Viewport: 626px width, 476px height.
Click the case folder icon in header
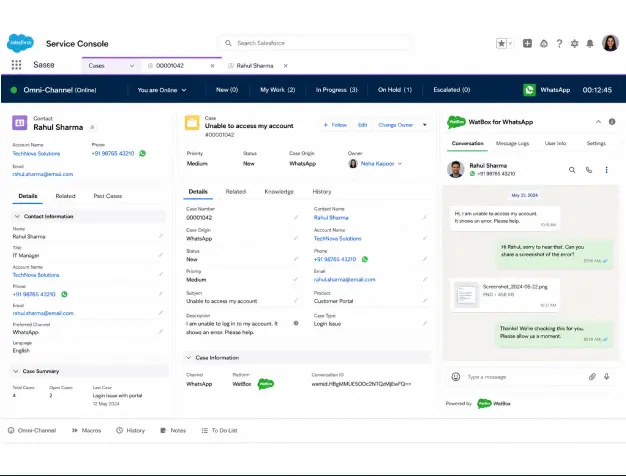click(x=192, y=123)
